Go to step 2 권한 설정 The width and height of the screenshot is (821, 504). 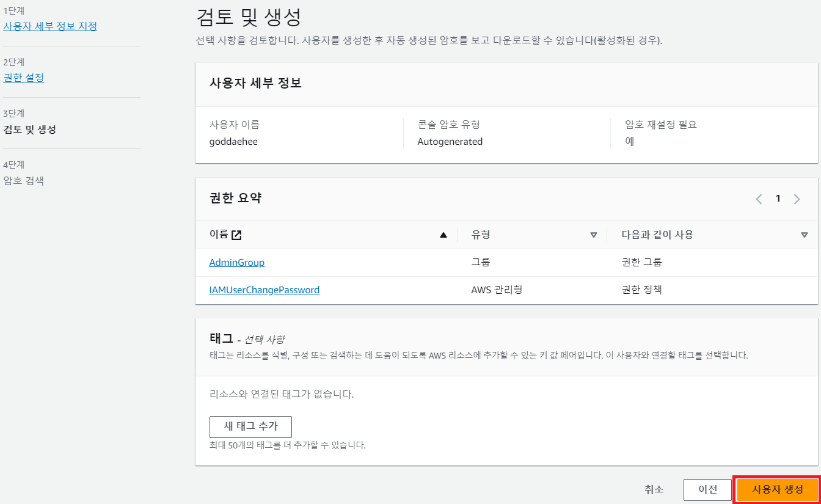pos(24,78)
